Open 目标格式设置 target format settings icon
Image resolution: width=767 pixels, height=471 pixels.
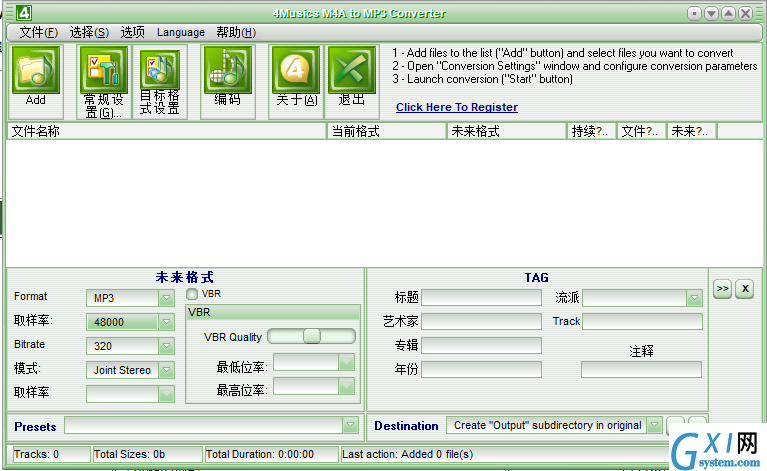(x=160, y=70)
